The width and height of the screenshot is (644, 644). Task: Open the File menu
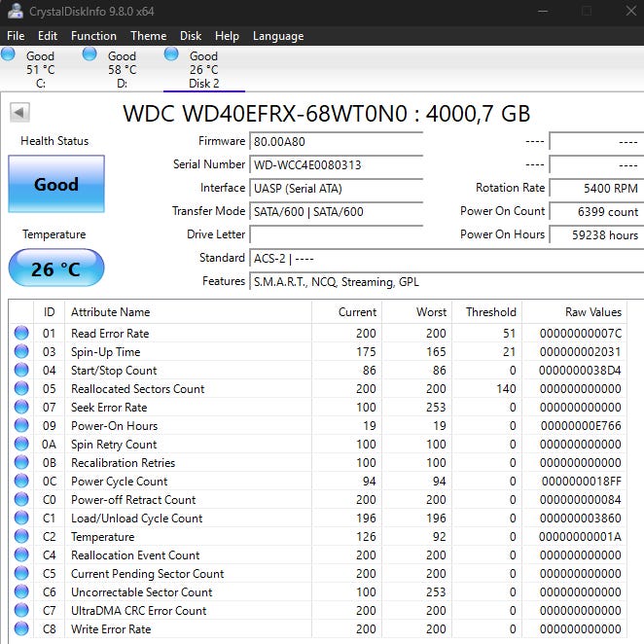pyautogui.click(x=16, y=36)
